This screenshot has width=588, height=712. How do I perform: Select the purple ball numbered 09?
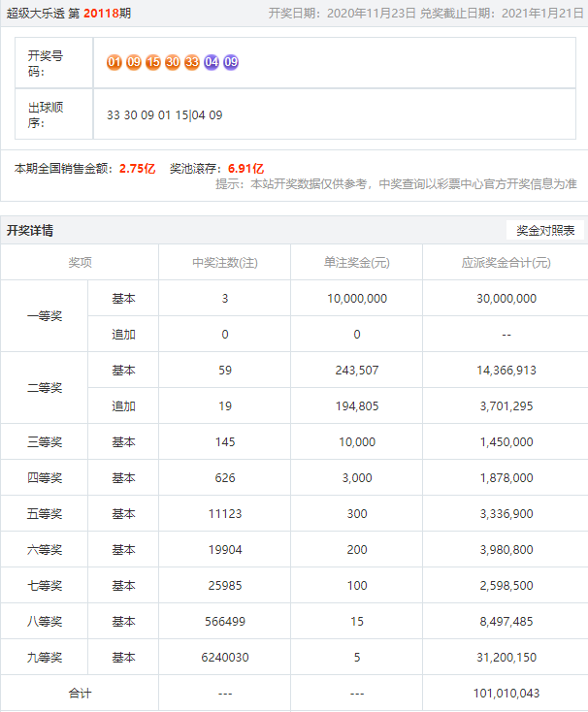click(x=231, y=62)
